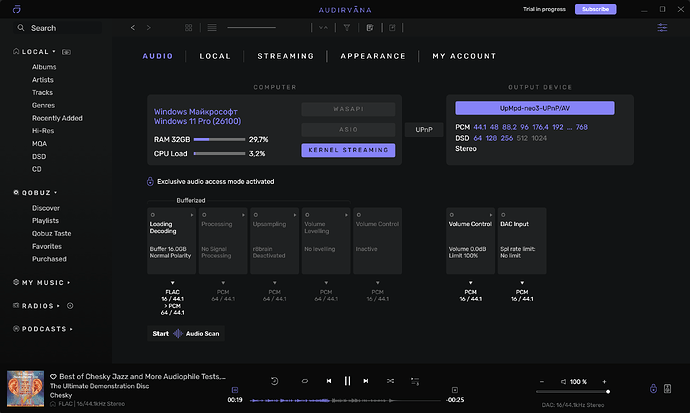Toggle the Processing stage circle
The height and width of the screenshot is (413, 690).
click(204, 215)
